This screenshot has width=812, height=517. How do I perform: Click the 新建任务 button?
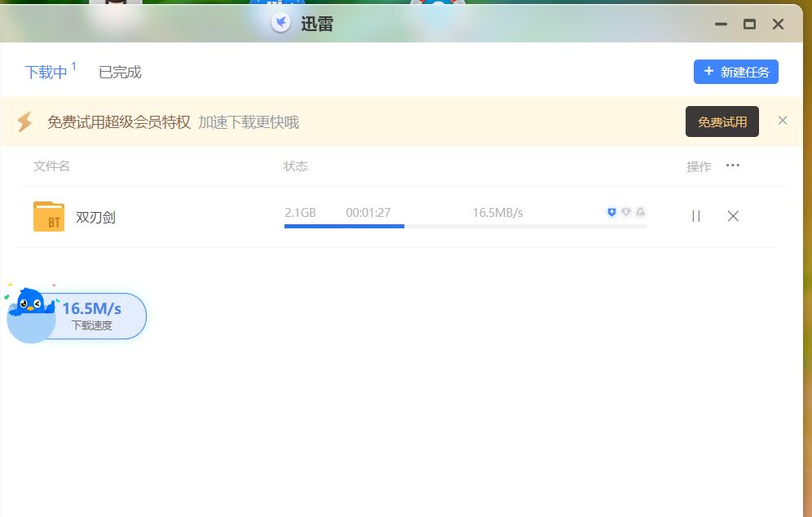pyautogui.click(x=735, y=72)
